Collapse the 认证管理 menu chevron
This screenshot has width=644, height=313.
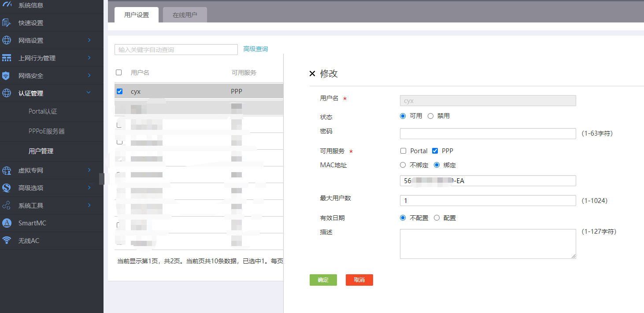pos(89,93)
